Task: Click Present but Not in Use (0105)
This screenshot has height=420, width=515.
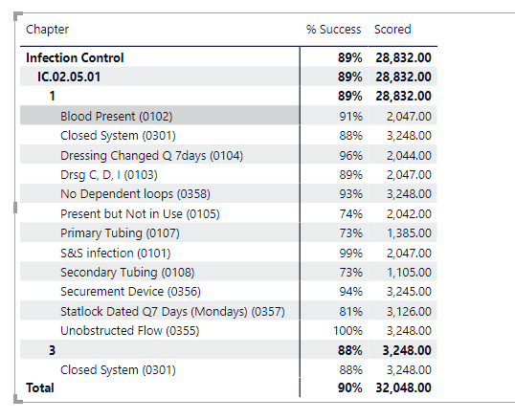Action: (140, 213)
